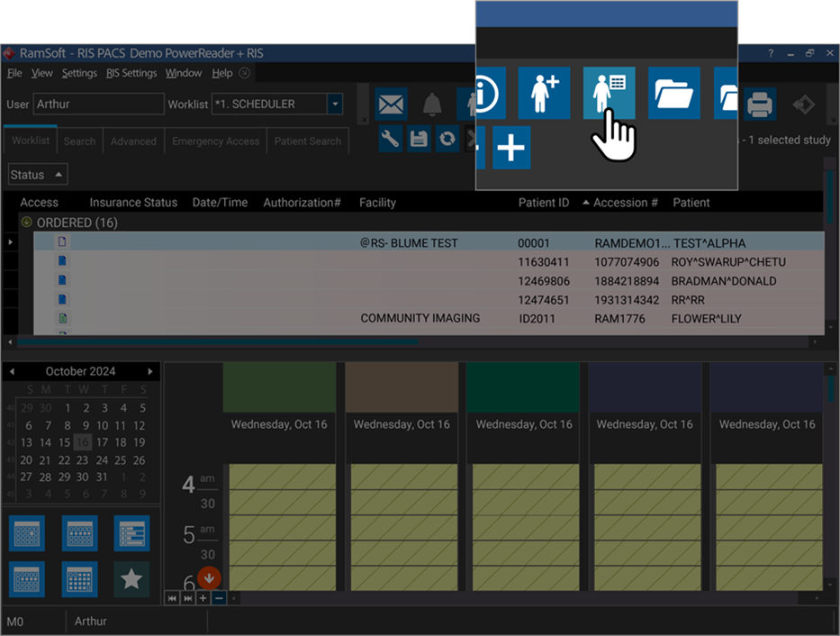The width and height of the screenshot is (840, 636).
Task: Go to next month in calendar
Action: coord(150,371)
